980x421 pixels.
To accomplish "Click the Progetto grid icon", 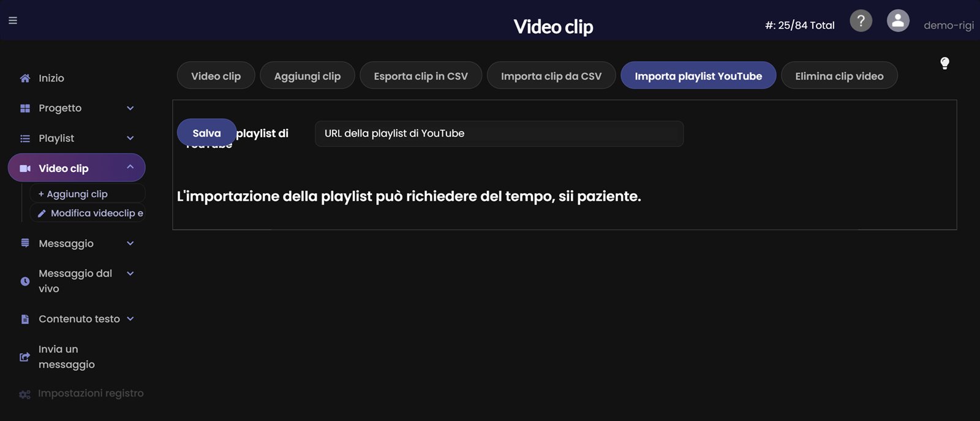I will point(25,108).
